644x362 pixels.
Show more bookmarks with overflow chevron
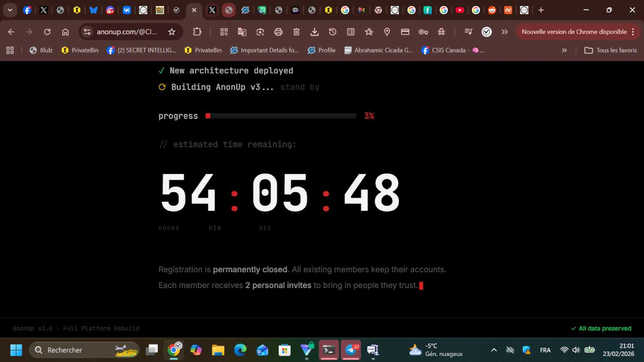point(564,50)
